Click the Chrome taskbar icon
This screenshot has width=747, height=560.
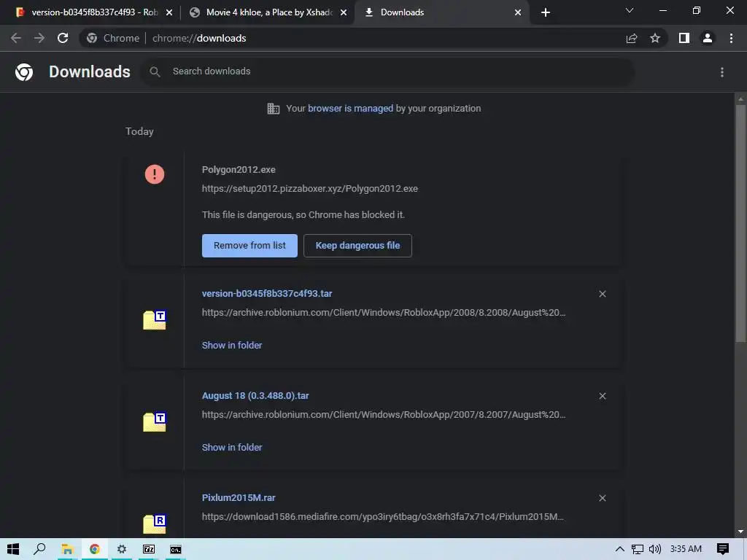[x=94, y=549]
